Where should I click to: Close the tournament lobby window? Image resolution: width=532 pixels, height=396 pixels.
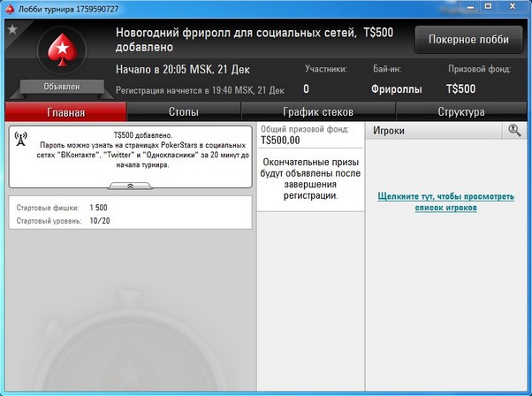click(x=513, y=7)
